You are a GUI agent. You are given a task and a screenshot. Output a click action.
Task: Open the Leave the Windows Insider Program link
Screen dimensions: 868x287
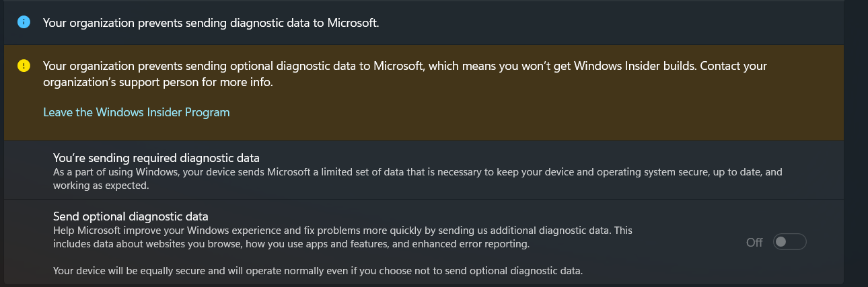tap(137, 112)
